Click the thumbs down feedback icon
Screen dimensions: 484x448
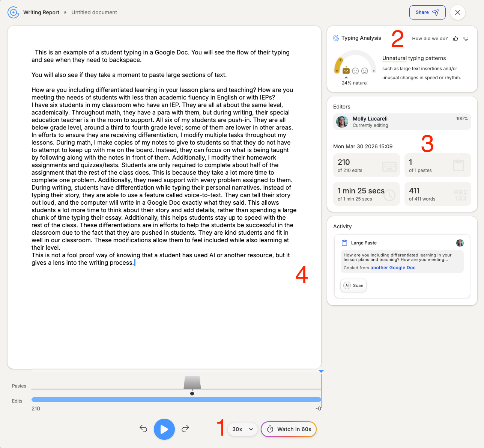(x=466, y=39)
